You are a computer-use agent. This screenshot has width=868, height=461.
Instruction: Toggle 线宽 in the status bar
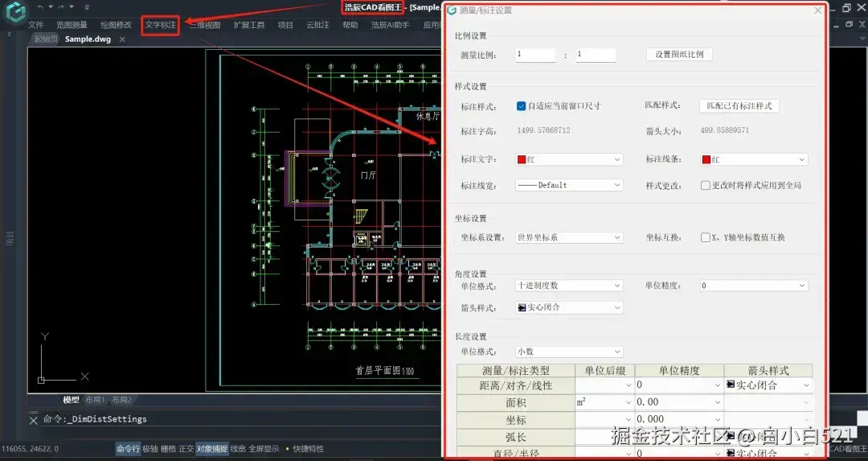pyautogui.click(x=238, y=449)
